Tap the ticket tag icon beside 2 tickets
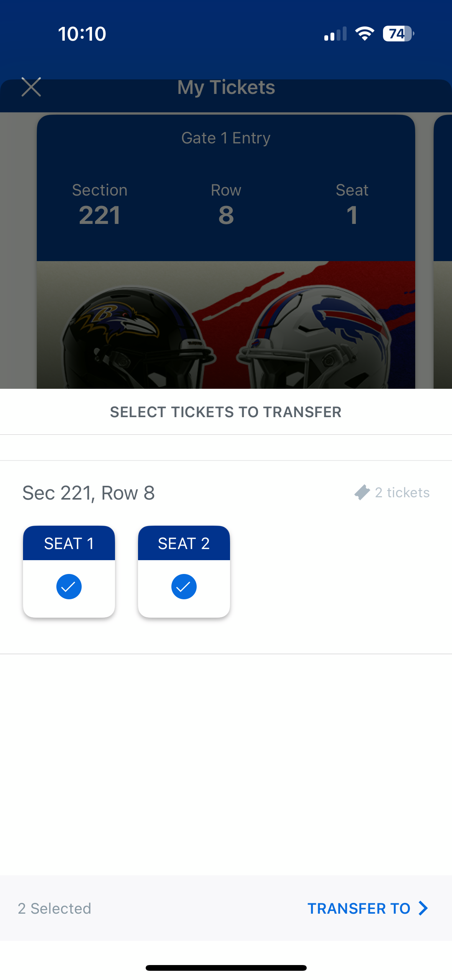 tap(362, 492)
